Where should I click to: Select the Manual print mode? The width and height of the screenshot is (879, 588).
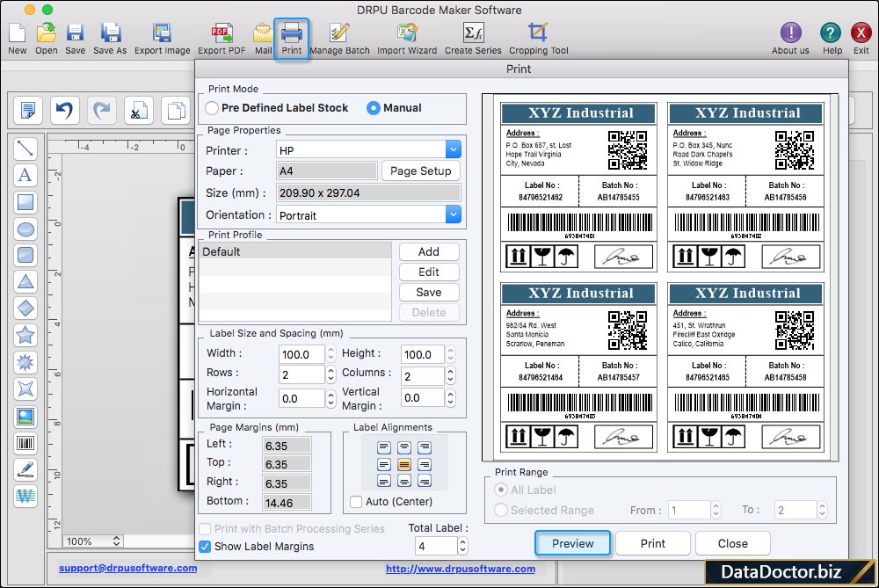pos(374,108)
